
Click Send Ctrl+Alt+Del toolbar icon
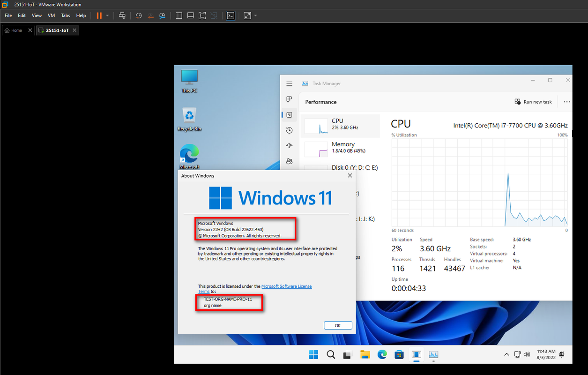pos(122,15)
